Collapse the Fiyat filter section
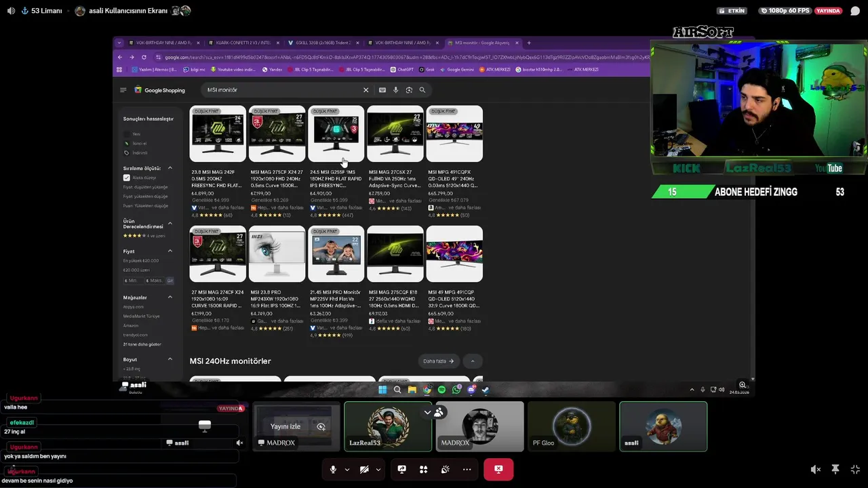Viewport: 868px width, 488px height. pos(170,251)
